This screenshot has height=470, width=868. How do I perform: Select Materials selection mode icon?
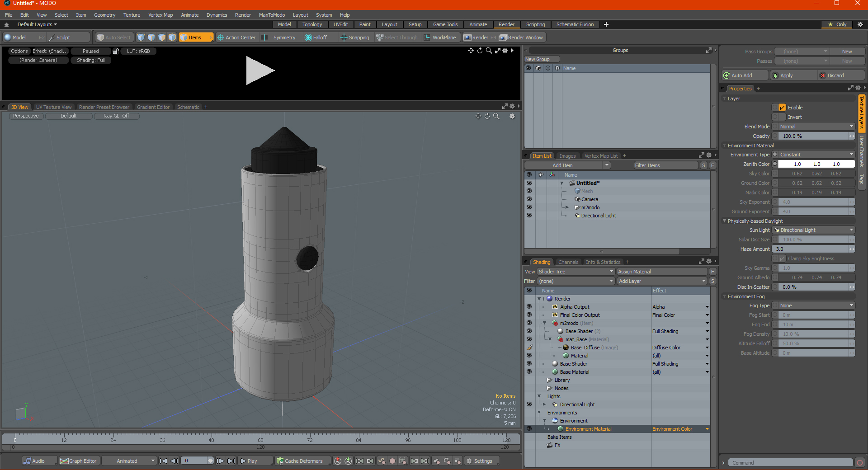(x=172, y=38)
